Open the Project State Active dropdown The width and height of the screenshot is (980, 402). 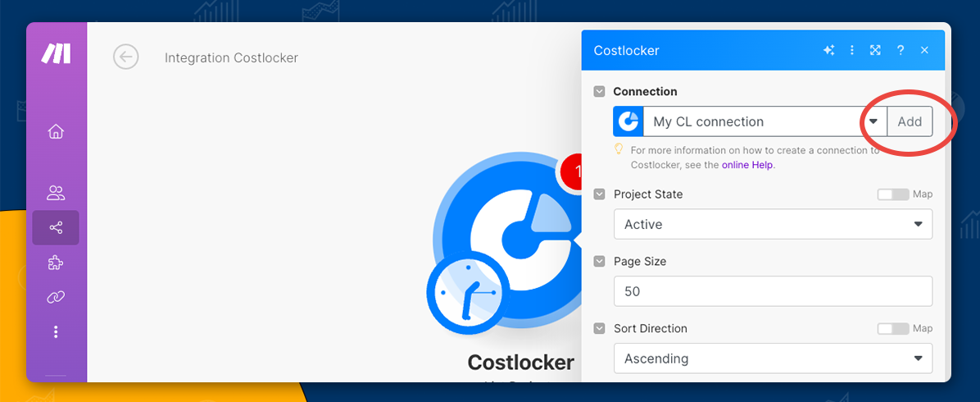pos(773,224)
